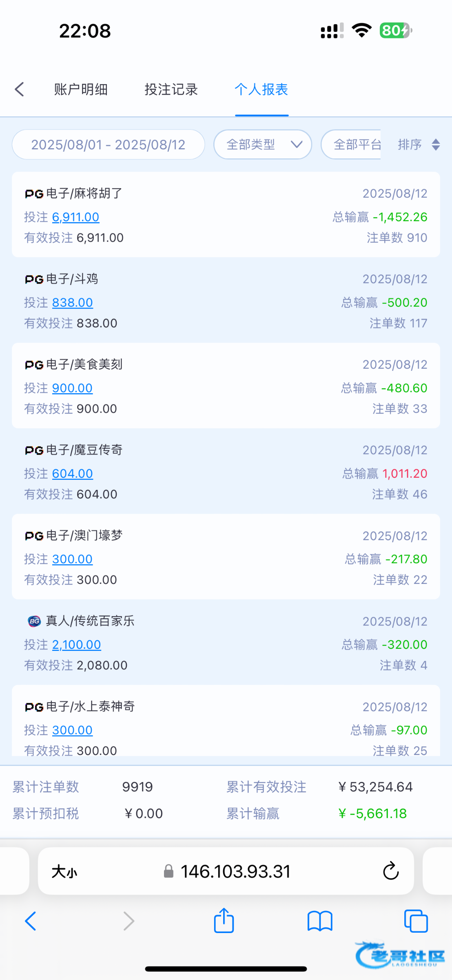The image size is (452, 980).
Task: Open the Safari share sheet icon
Action: click(224, 921)
